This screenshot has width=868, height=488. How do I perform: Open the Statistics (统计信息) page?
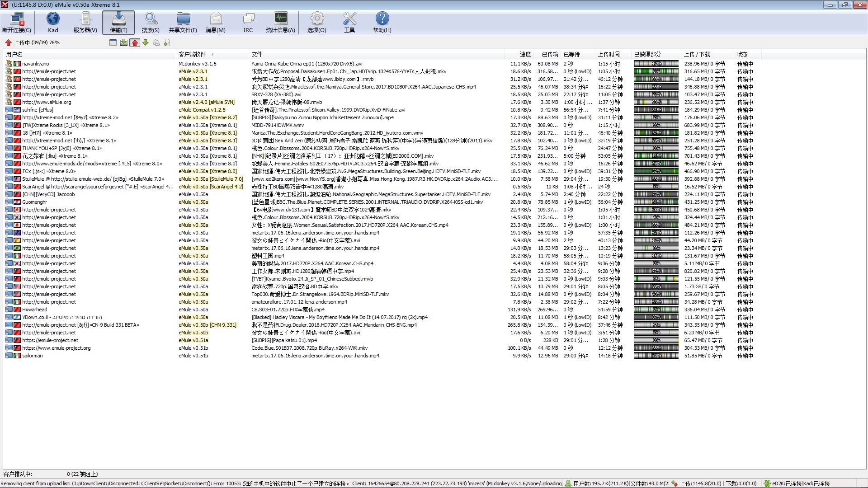click(x=280, y=23)
